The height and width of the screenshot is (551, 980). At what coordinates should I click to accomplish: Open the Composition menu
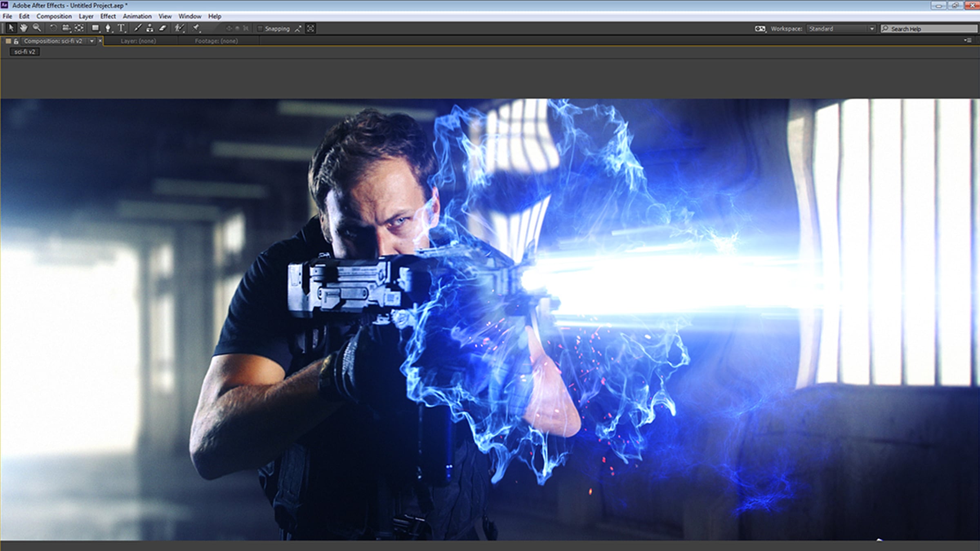tap(54, 16)
